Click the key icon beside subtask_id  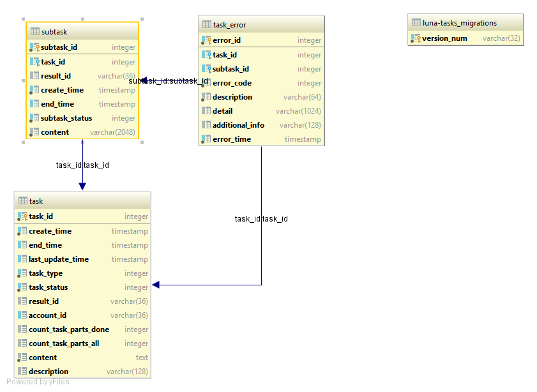33,47
